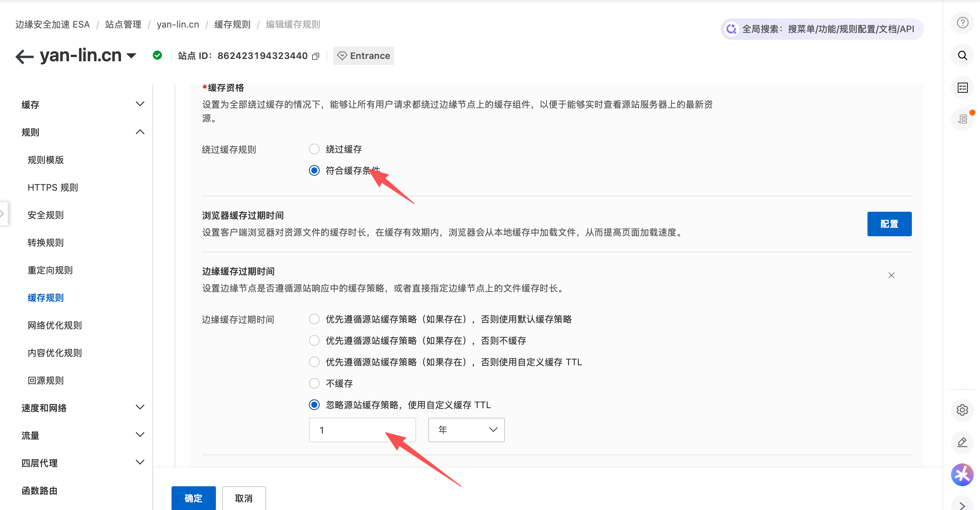Click the 取消 cancel button

tap(244, 498)
